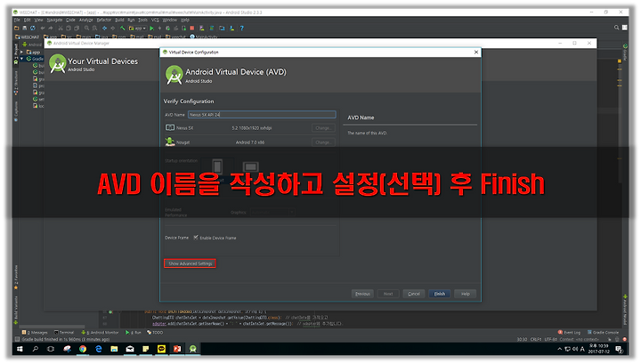
Task: Click the Edge browser taskbar icon
Action: [99, 349]
